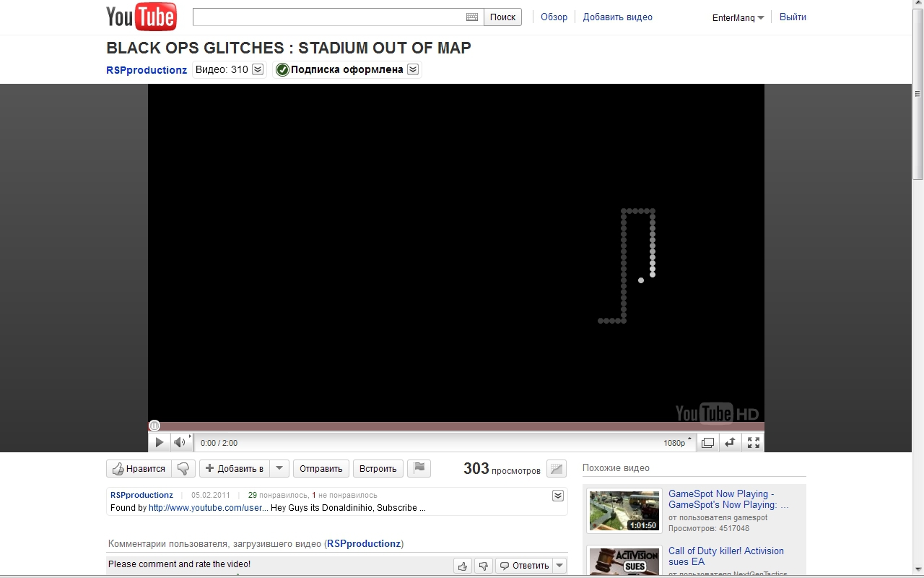Open dropdown next to Ответить

point(559,565)
